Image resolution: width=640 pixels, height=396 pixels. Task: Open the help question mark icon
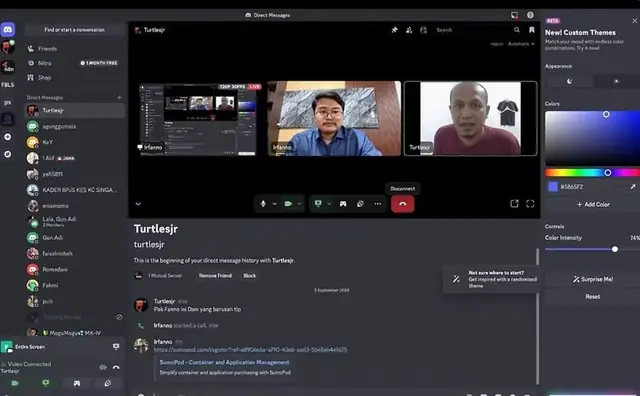(x=530, y=15)
